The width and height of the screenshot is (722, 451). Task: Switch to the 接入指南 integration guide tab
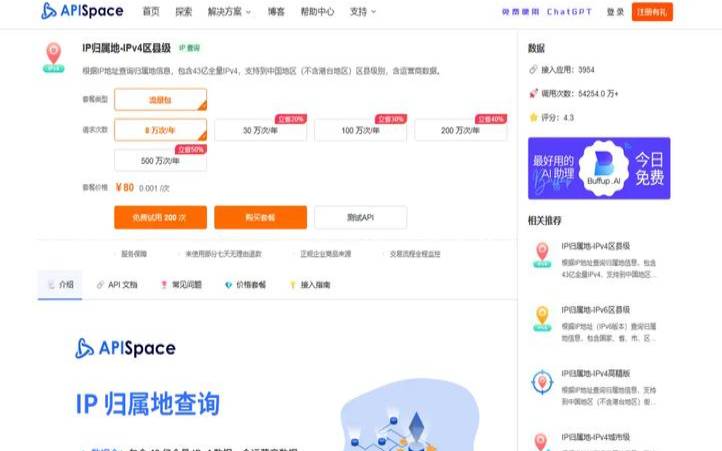[x=310, y=285]
